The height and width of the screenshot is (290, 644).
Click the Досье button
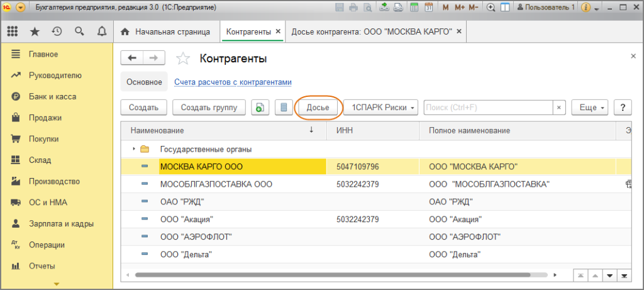pyautogui.click(x=318, y=108)
